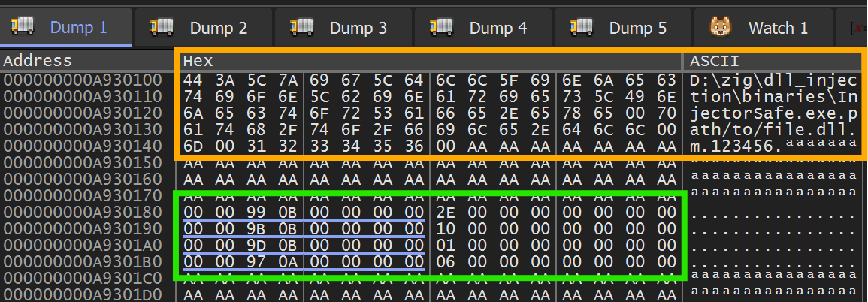Select address 000000000A930170
The image size is (868, 302).
pos(83,196)
